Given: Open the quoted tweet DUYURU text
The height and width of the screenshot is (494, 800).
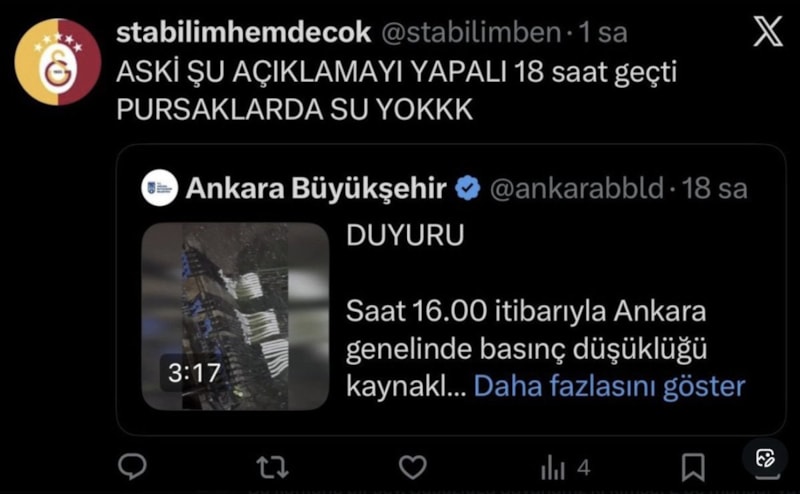Looking at the screenshot, I should click(405, 235).
